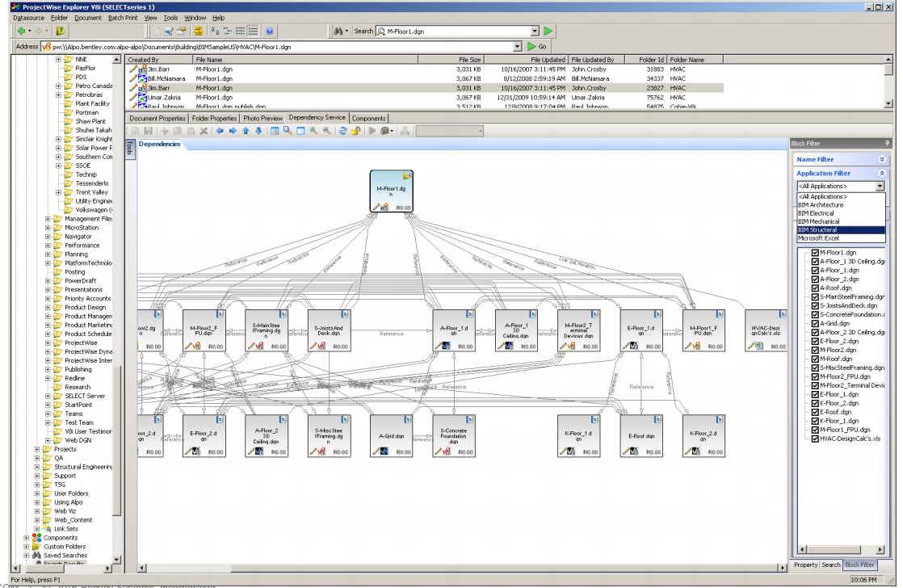Click the M-Floor1.dgn root node in diagram
This screenshot has width=903, height=588.
[392, 191]
